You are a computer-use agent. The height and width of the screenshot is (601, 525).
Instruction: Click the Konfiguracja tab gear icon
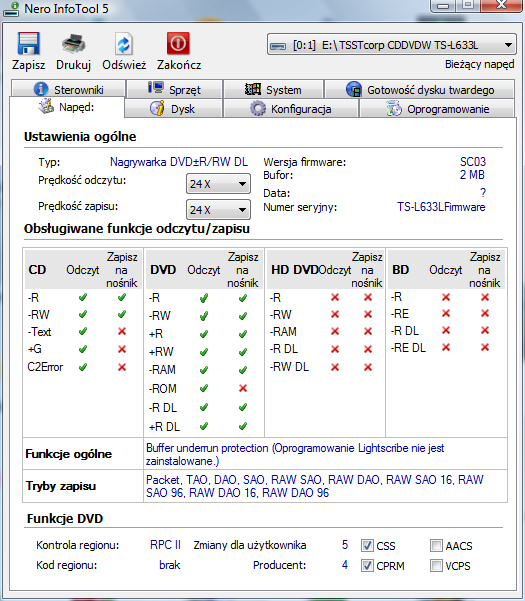click(x=258, y=108)
